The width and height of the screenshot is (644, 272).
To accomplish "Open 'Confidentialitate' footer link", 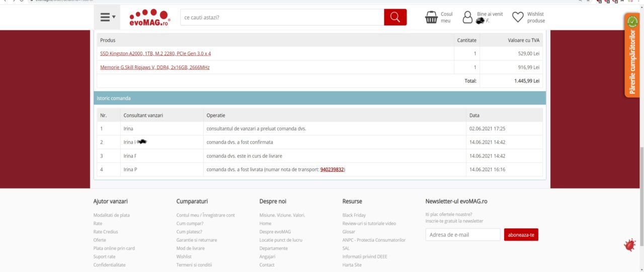I will point(109,264).
